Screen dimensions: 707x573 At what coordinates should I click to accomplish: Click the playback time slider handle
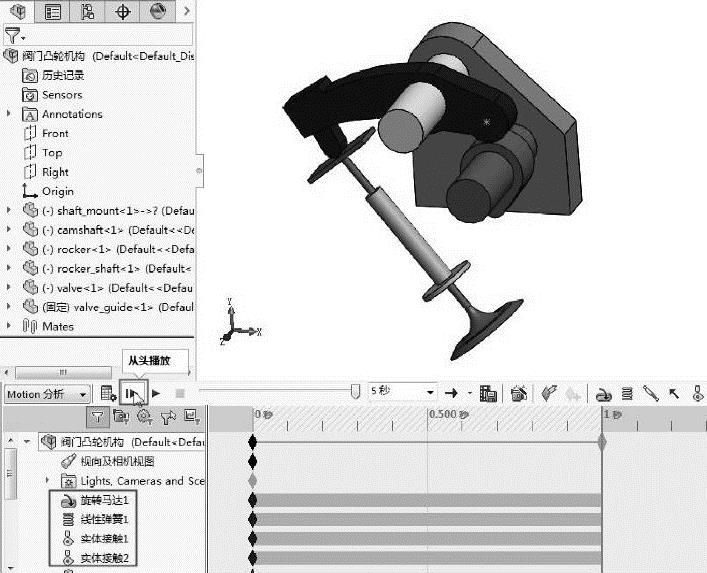pos(355,392)
